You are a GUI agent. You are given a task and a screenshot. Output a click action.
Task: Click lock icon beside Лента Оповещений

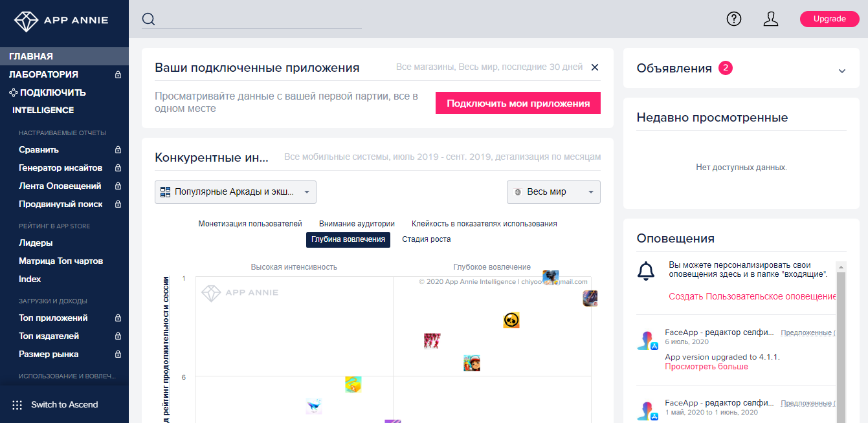pos(118,186)
